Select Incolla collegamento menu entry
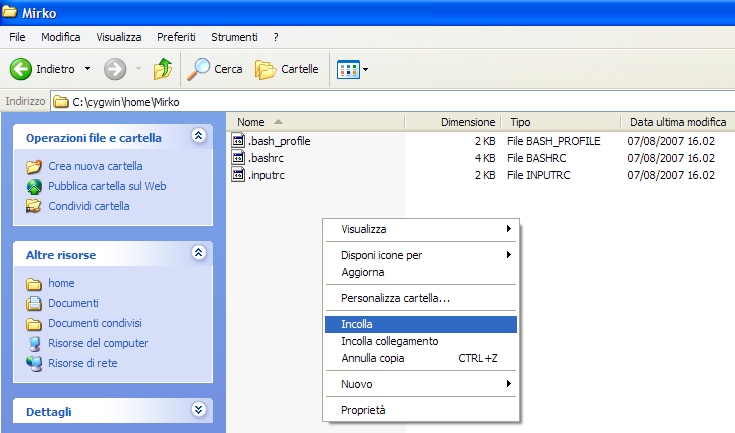Screen dimensions: 735x433 pos(421,341)
